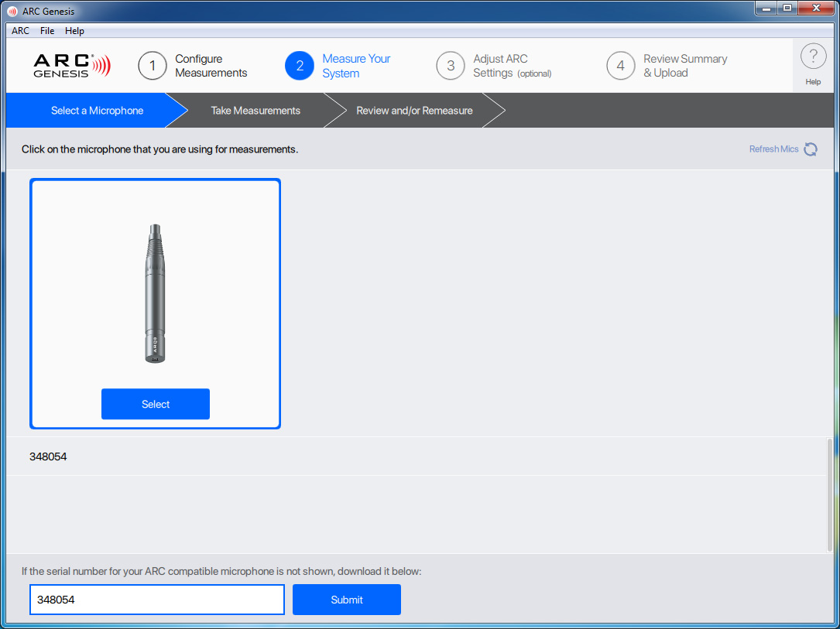The height and width of the screenshot is (629, 840).
Task: Switch to the Take Measurements tab
Action: [255, 111]
